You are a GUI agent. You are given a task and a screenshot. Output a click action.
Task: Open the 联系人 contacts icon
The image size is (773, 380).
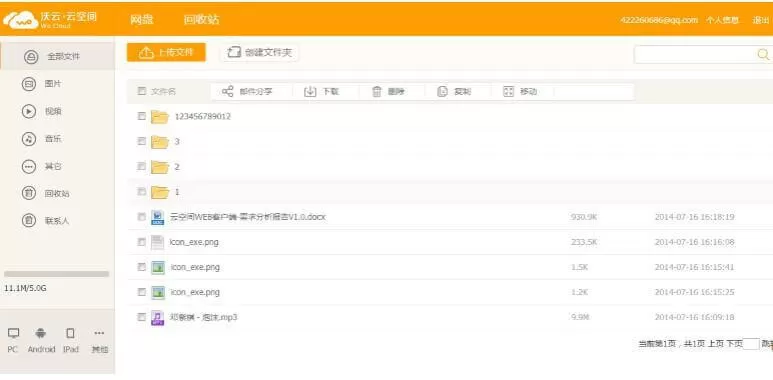tap(29, 220)
